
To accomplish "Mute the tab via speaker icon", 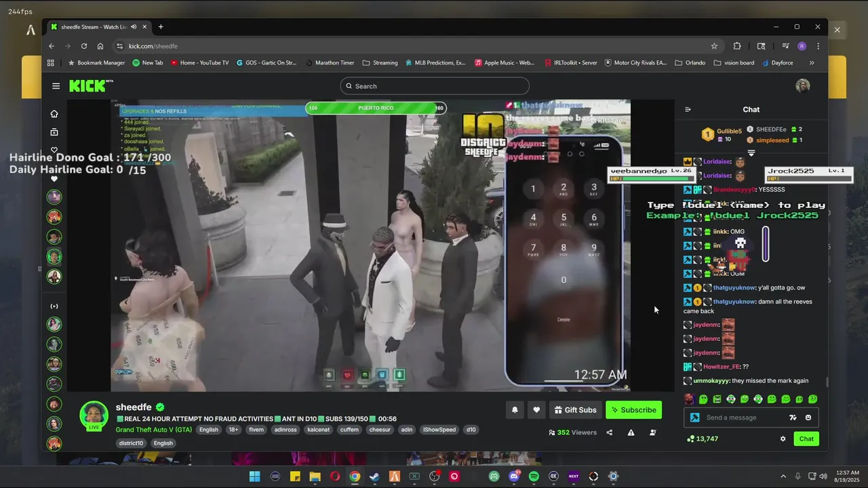I will point(134,27).
